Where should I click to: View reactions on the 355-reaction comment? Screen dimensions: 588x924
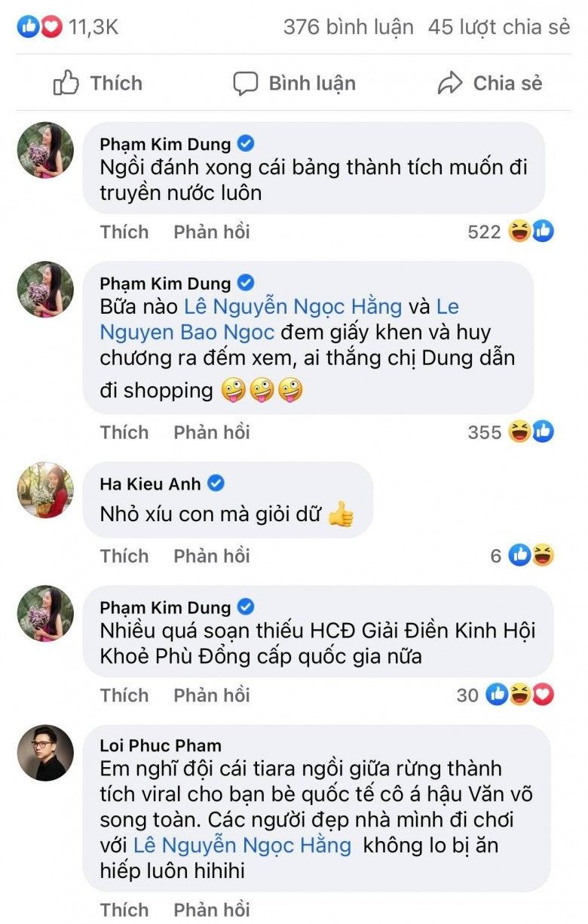tap(510, 432)
